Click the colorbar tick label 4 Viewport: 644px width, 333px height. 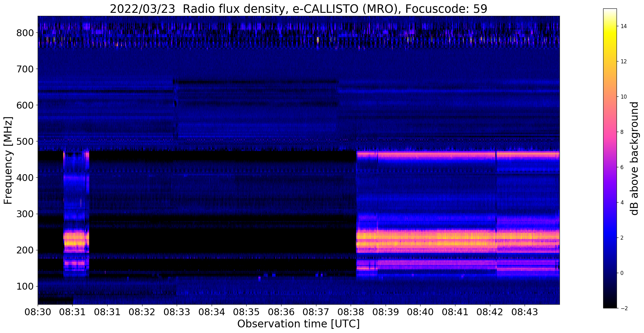click(622, 203)
